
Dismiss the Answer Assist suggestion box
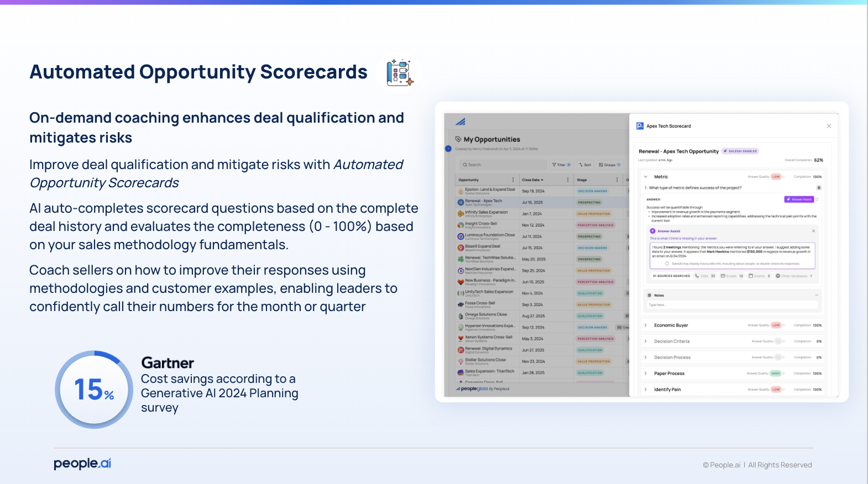[813, 231]
